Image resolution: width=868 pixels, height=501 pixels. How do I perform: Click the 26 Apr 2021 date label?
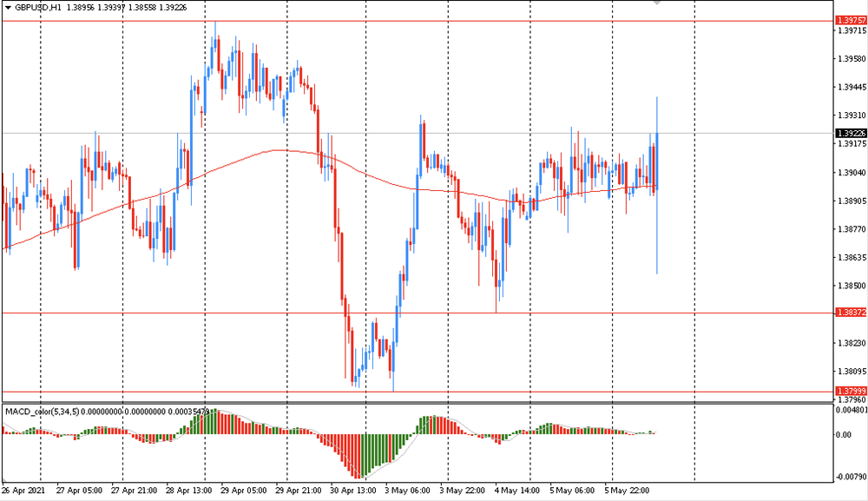pos(23,491)
